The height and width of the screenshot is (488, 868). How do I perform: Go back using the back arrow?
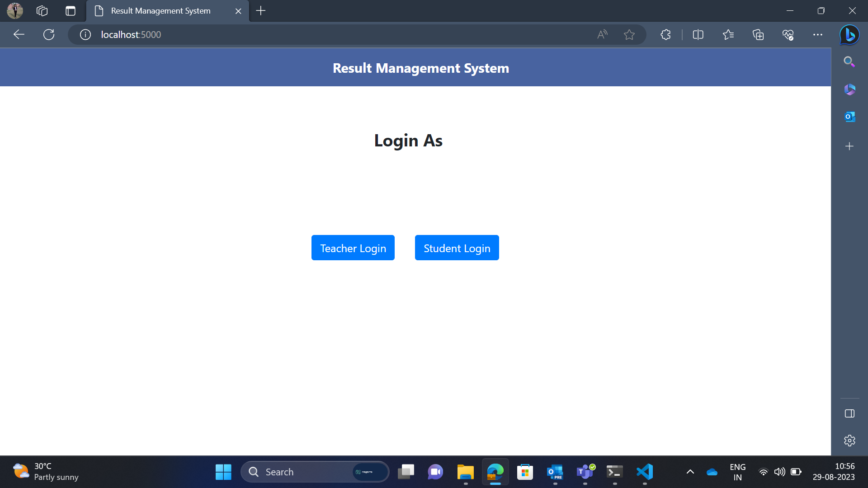(x=19, y=34)
